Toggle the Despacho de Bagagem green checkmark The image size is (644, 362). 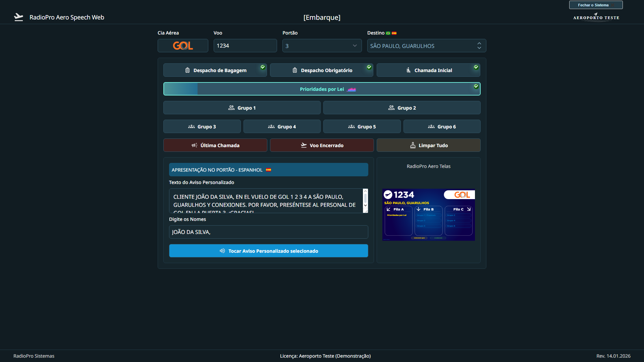[x=263, y=67]
